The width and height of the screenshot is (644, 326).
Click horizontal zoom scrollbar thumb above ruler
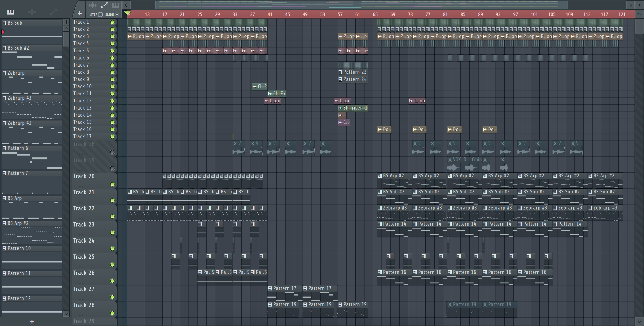(x=362, y=5)
